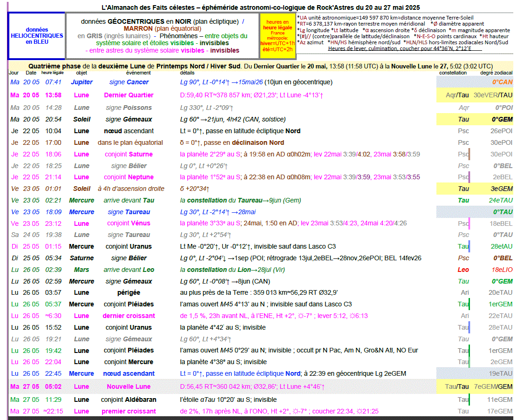This screenshot has width=524, height=420.
Task: Click "nœud ascendant" in the 10:04 Lune row
Action: click(129, 131)
